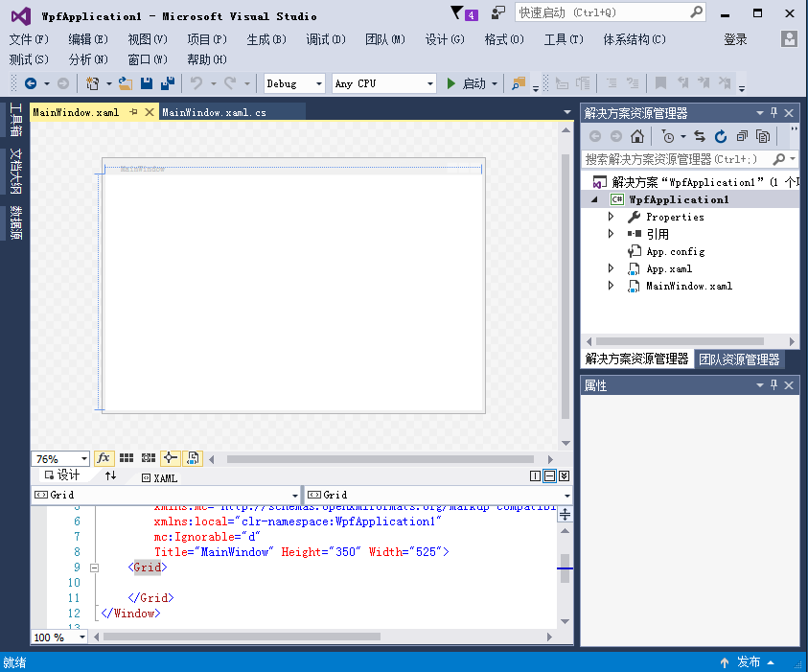808x672 pixels.
Task: Click the account avatar icon in the top right
Action: (789, 38)
